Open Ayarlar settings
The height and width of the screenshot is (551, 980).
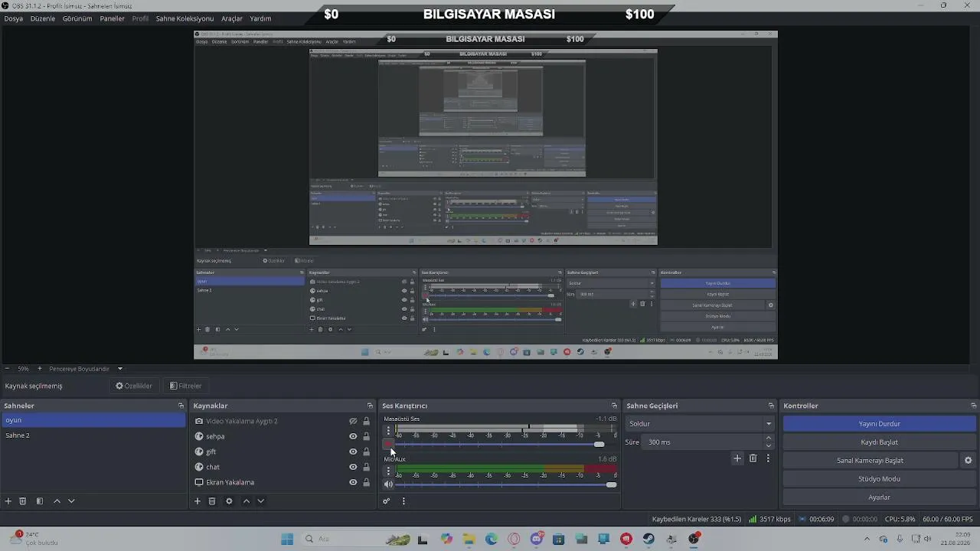[879, 497]
